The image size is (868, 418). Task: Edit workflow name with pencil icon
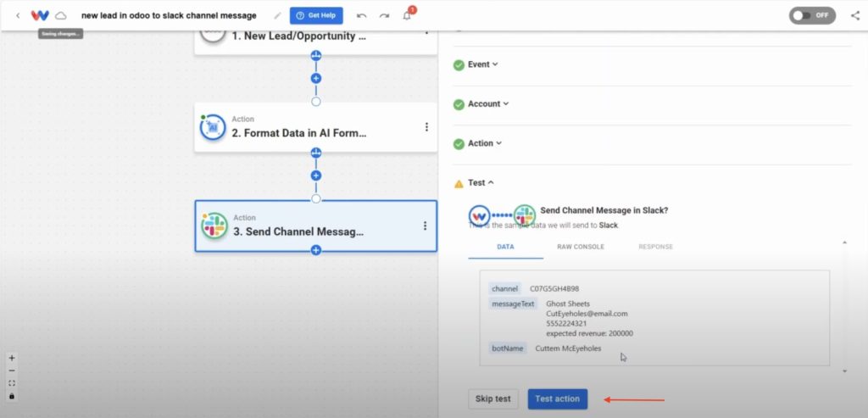click(x=277, y=15)
